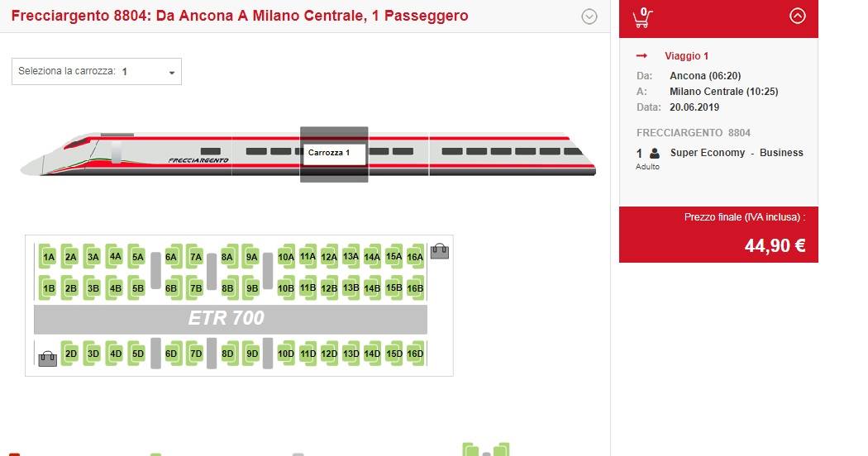Screen dimensions: 868x456
Task: Pick seat 10A on the seat map
Action: 286,257
